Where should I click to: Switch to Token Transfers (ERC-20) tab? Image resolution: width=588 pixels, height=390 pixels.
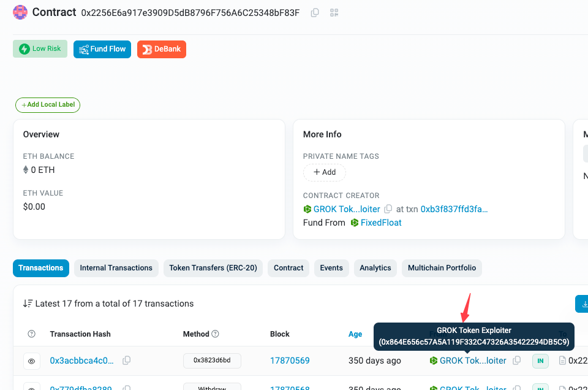(213, 268)
